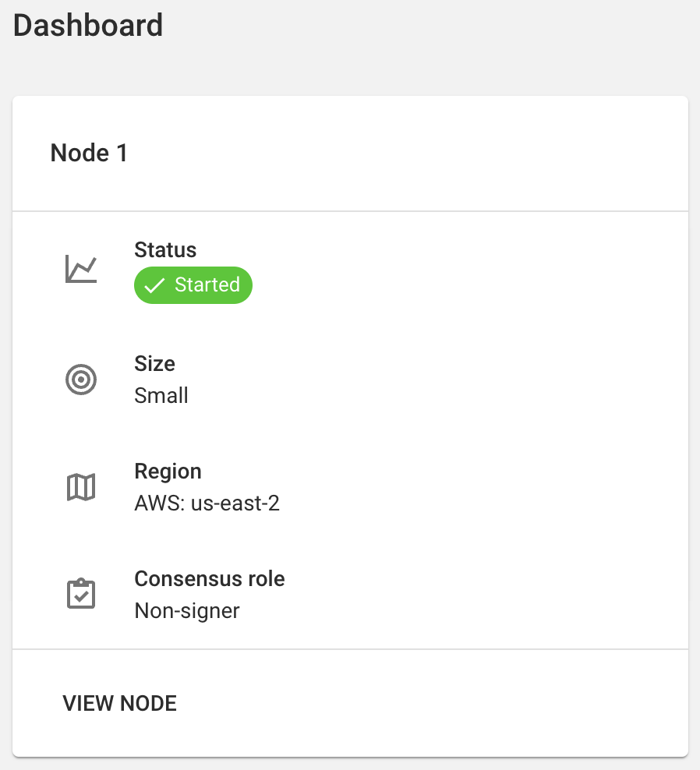This screenshot has height=770, width=700.
Task: Click the clipboard checkmark icon for Consensus role
Action: [x=80, y=594]
